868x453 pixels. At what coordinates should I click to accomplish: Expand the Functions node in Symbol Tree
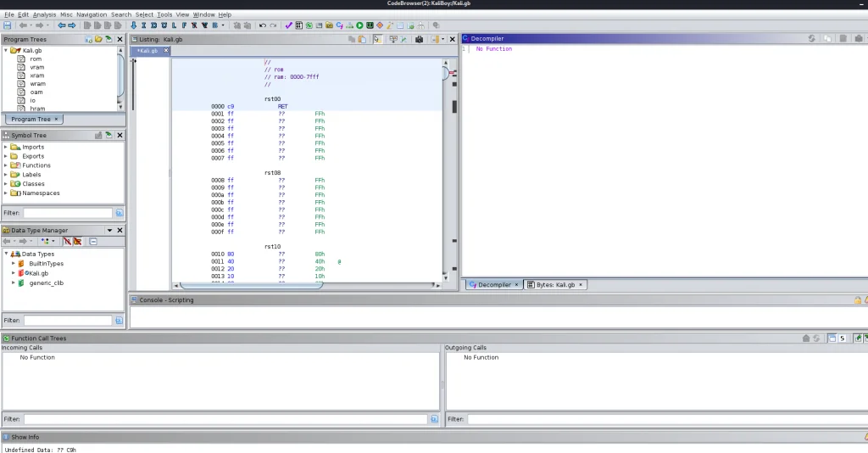5,165
